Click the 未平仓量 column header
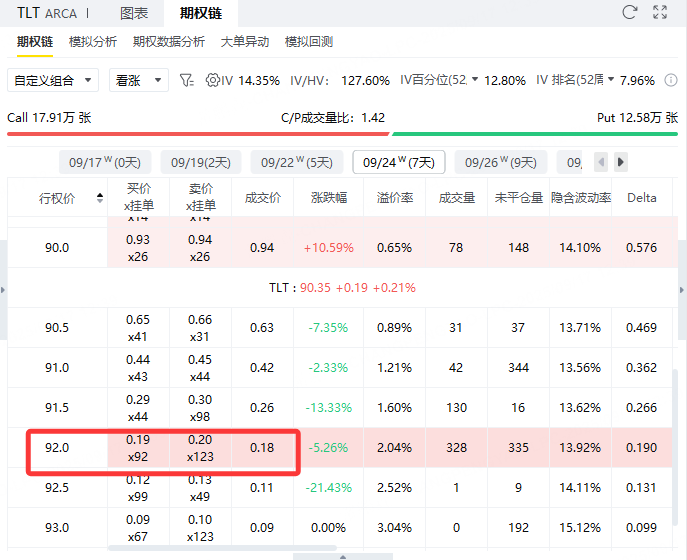687x560 pixels. click(x=519, y=198)
